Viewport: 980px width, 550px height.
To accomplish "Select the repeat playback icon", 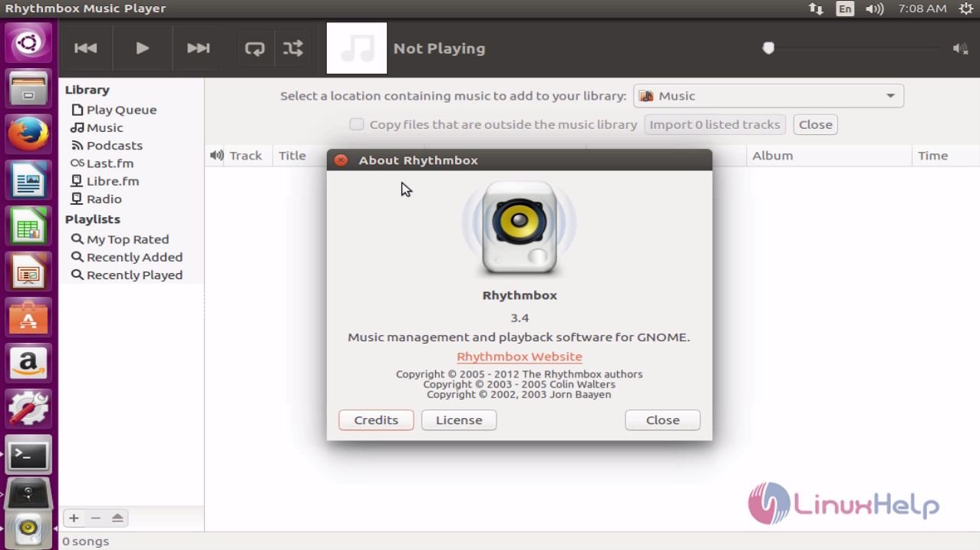I will 254,48.
